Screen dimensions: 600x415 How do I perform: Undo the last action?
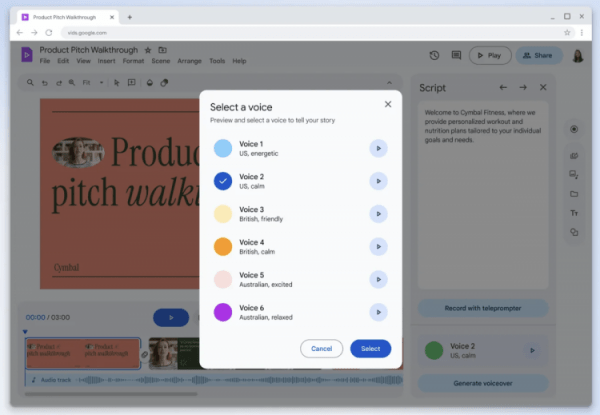(45, 83)
